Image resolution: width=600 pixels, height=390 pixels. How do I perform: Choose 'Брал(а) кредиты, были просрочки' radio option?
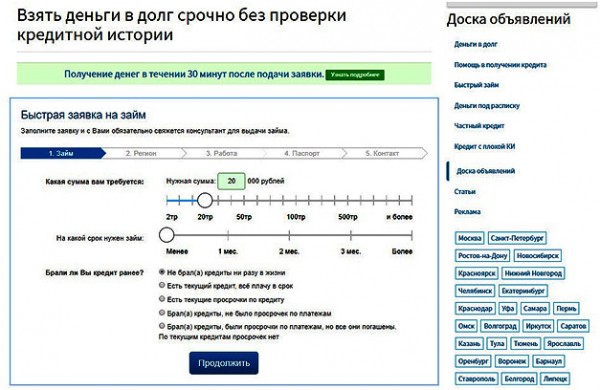point(162,326)
